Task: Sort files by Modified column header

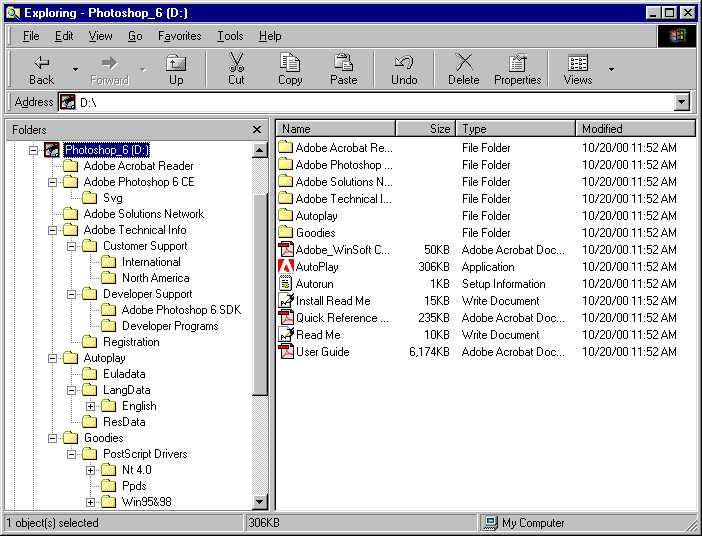Action: pyautogui.click(x=636, y=129)
